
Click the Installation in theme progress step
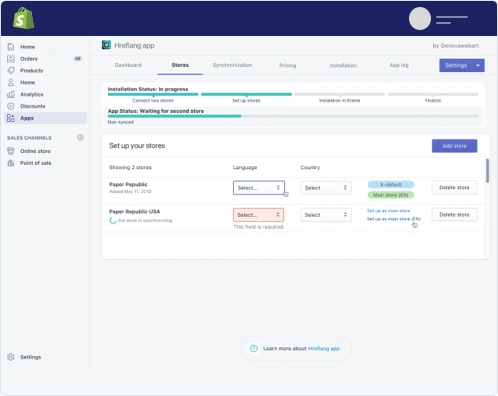click(340, 97)
